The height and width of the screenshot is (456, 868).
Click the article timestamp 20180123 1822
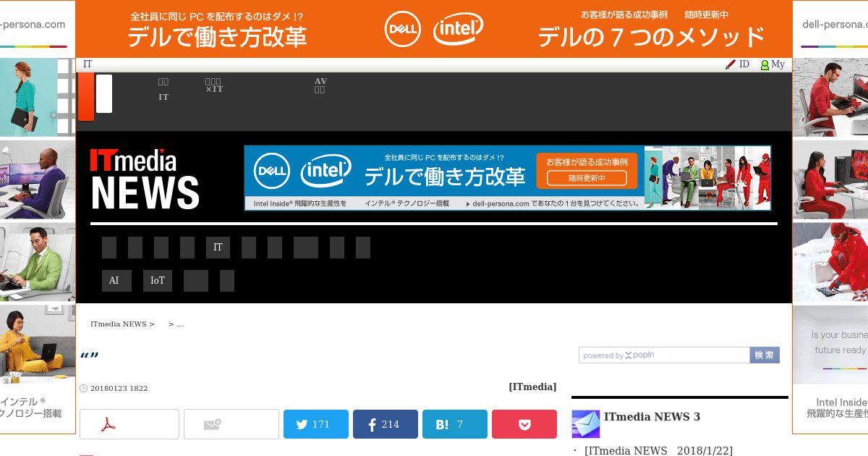click(119, 389)
